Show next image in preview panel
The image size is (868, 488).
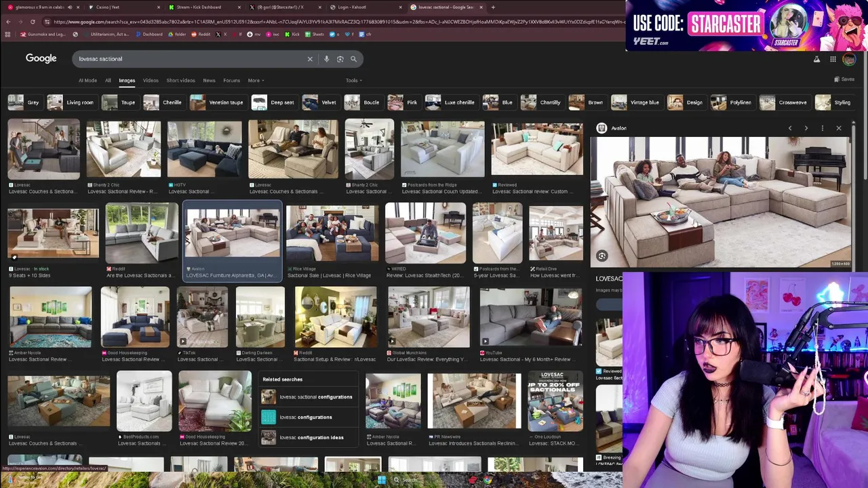tap(806, 128)
